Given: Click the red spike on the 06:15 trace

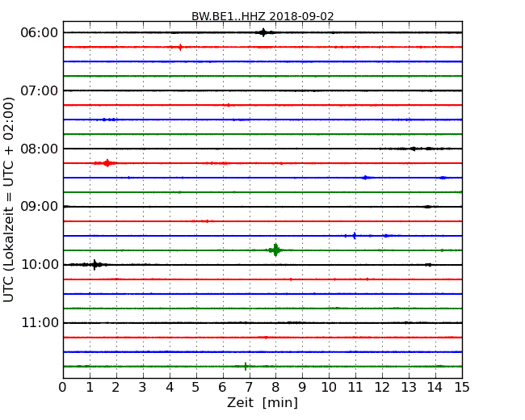Looking at the screenshot, I should 180,47.
